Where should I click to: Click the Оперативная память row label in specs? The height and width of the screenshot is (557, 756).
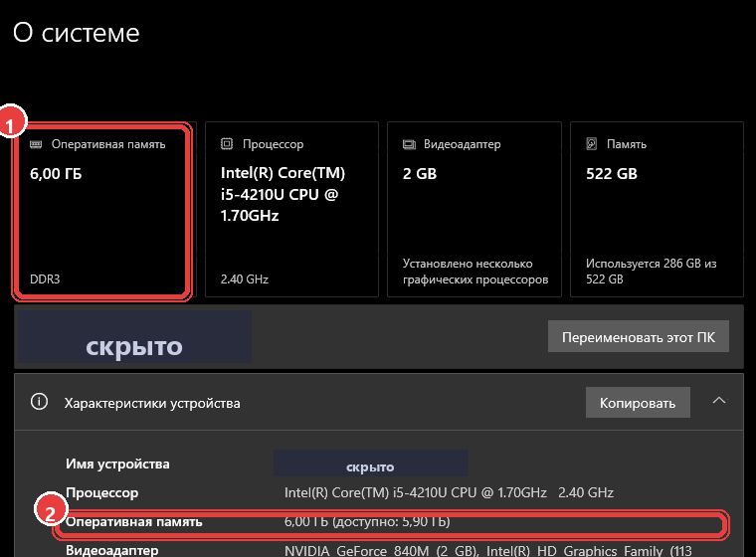134,522
